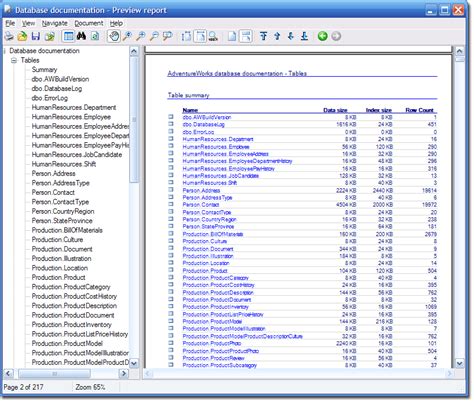
Task: Select Production.Location in the tree
Action: [x=60, y=268]
